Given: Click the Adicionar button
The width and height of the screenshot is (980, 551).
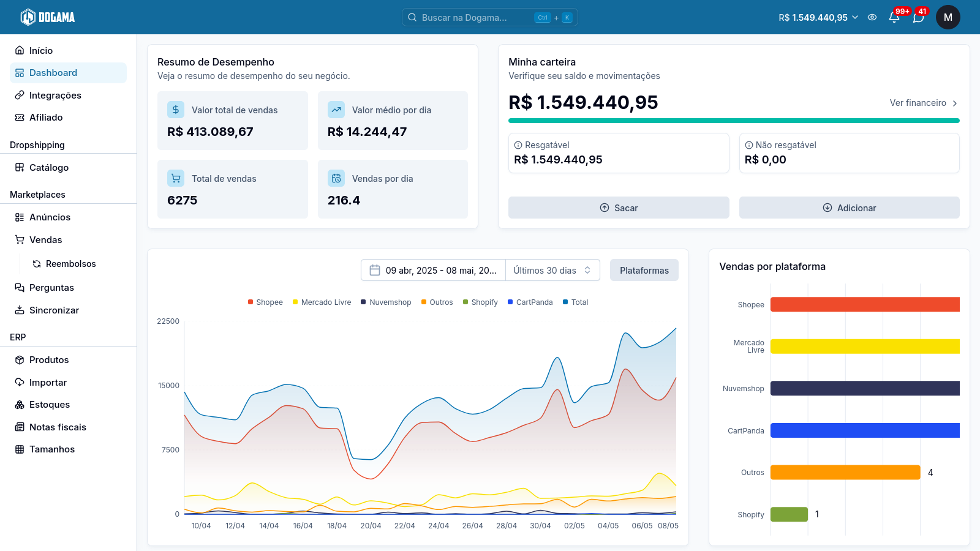Looking at the screenshot, I should (x=850, y=208).
